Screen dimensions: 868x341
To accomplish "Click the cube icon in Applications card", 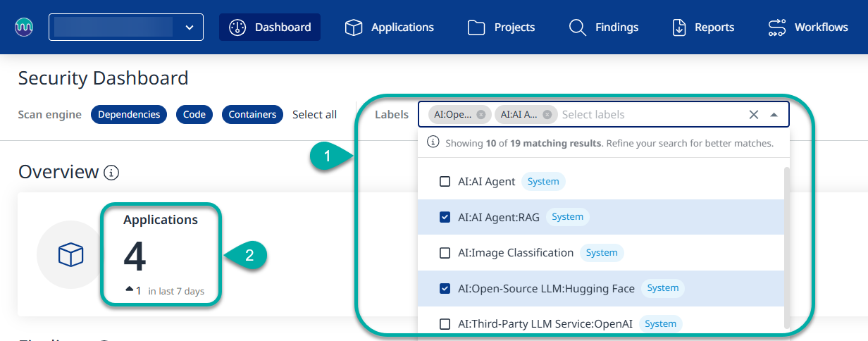I will coord(70,254).
